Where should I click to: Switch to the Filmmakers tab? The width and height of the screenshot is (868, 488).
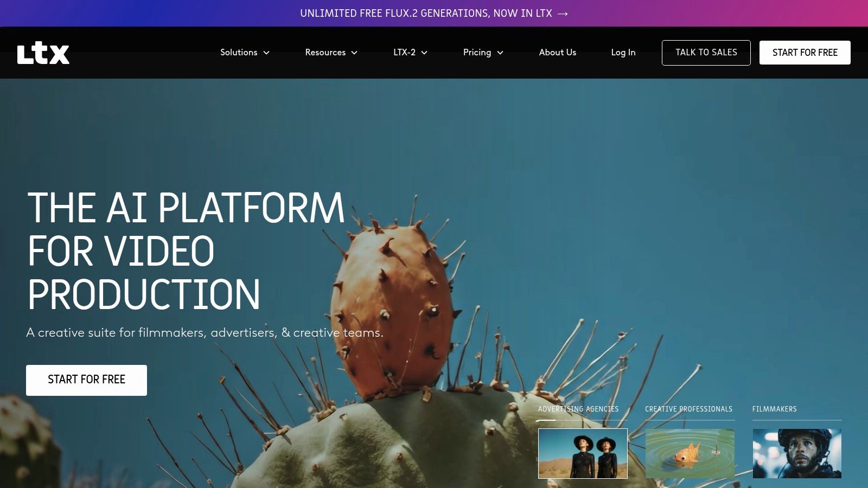pyautogui.click(x=774, y=409)
